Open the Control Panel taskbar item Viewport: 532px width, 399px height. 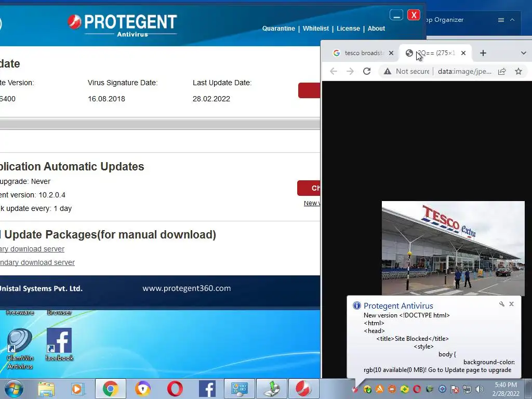tap(239, 389)
